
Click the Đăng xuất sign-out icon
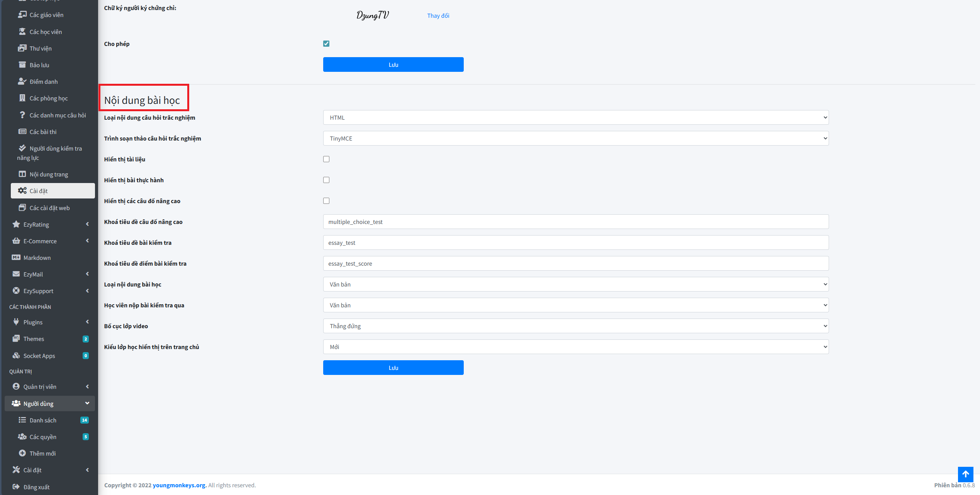tap(16, 487)
